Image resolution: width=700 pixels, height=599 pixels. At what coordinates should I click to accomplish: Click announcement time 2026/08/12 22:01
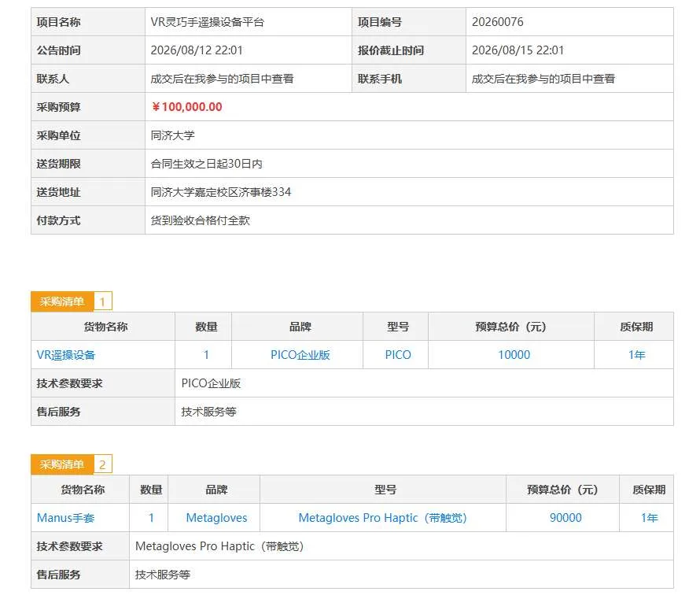tap(197, 50)
